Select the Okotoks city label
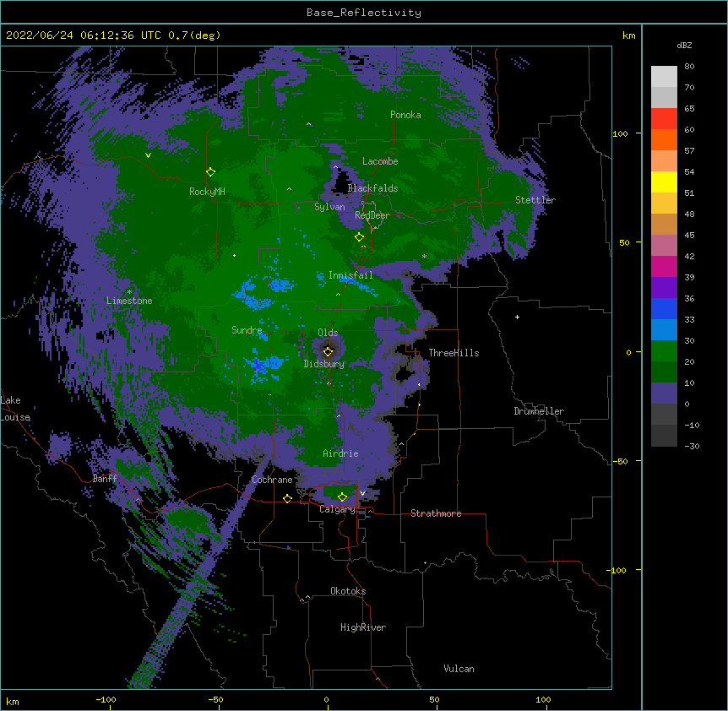 [x=348, y=591]
